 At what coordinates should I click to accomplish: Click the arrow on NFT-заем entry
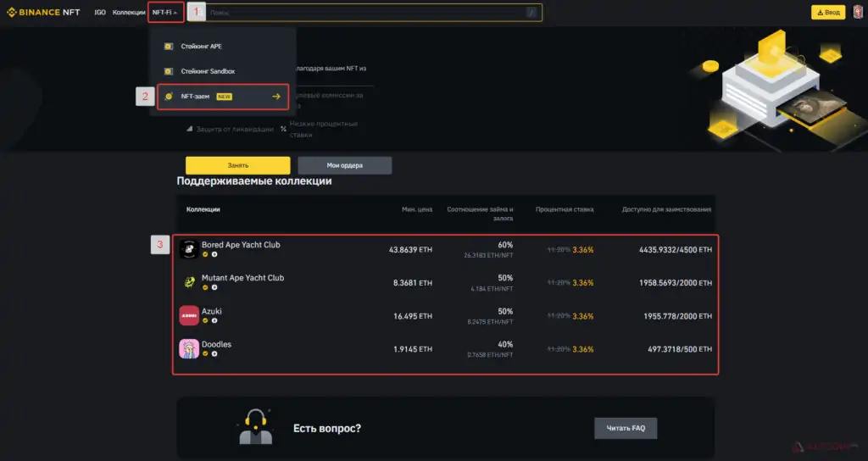276,97
